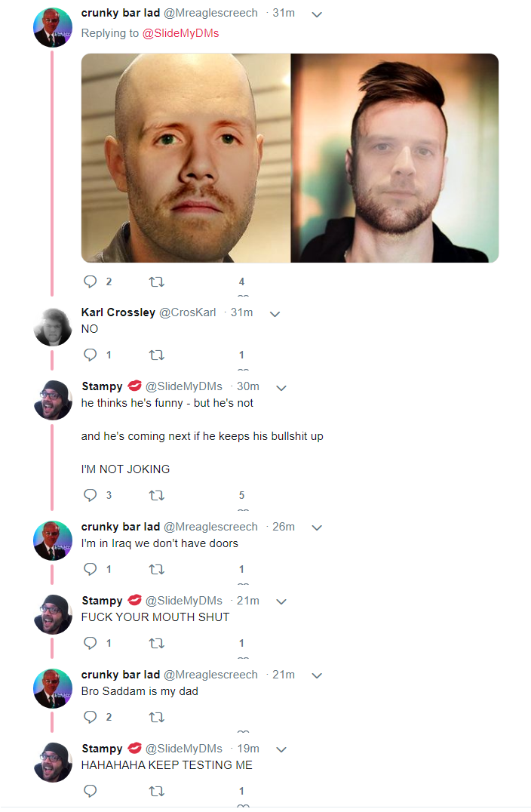Open the @SlideMyDMs reply mention link
The height and width of the screenshot is (812, 531).
(180, 33)
